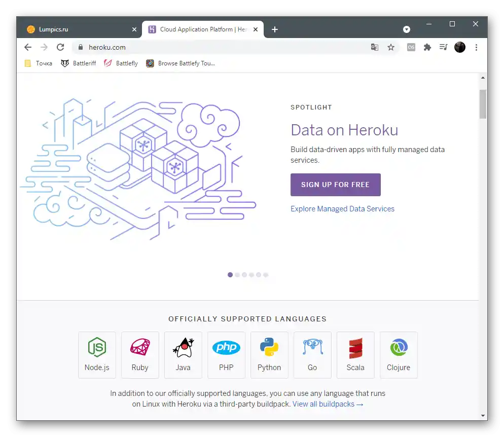Open the Chrome profile avatar
The image size is (504, 437).
click(460, 47)
